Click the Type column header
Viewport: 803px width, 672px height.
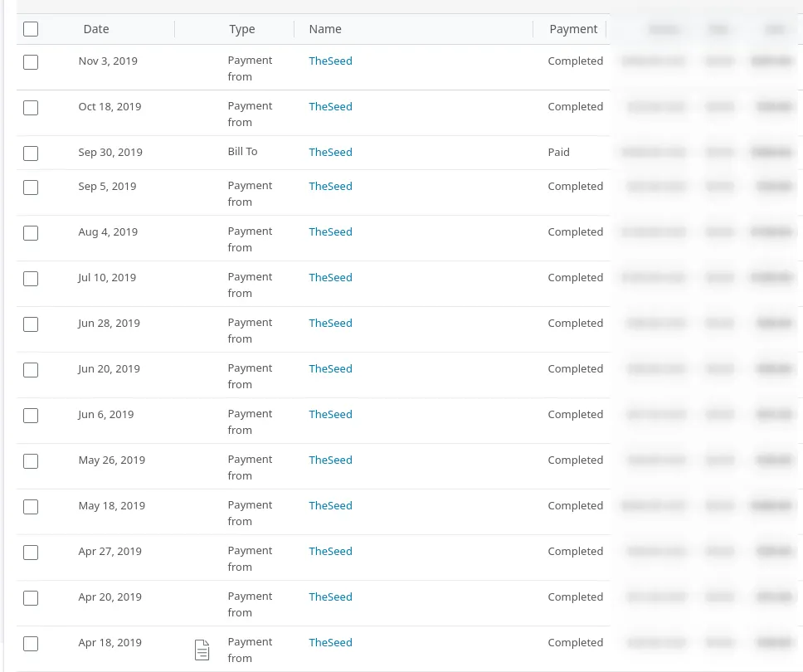coord(242,29)
